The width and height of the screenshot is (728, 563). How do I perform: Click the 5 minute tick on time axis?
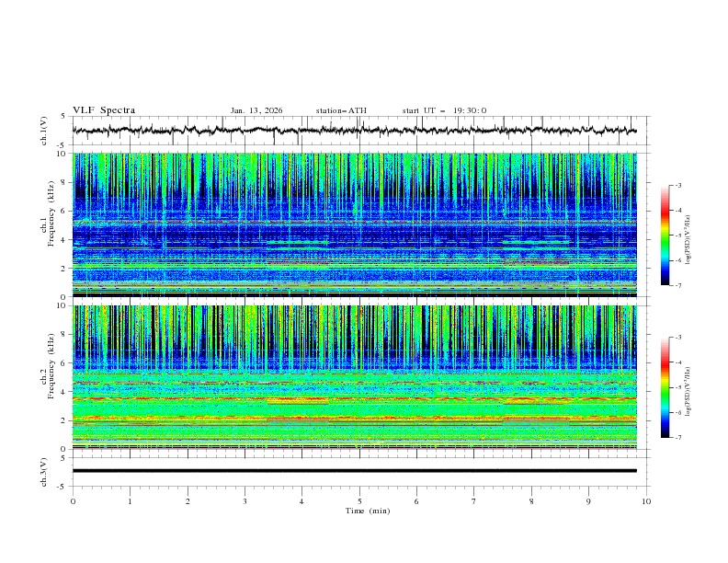coord(359,502)
